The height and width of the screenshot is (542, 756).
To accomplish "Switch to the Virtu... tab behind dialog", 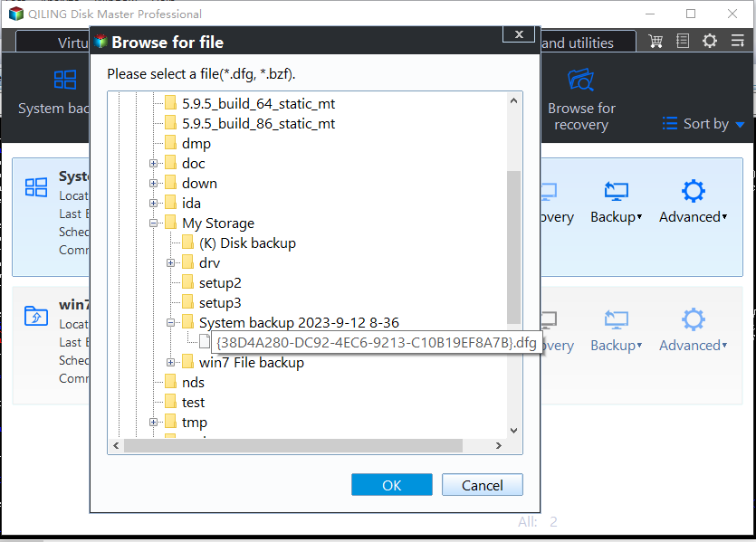I will 53,43.
